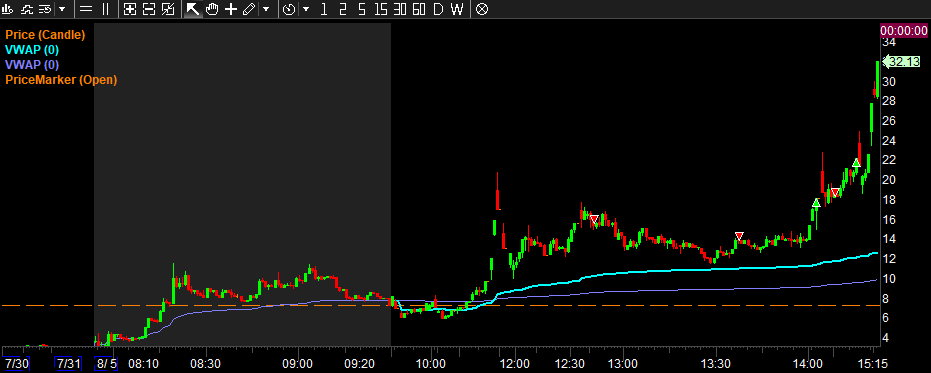Image resolution: width=931 pixels, height=373 pixels.
Task: Click the zoom in plus box icon
Action: 130,9
